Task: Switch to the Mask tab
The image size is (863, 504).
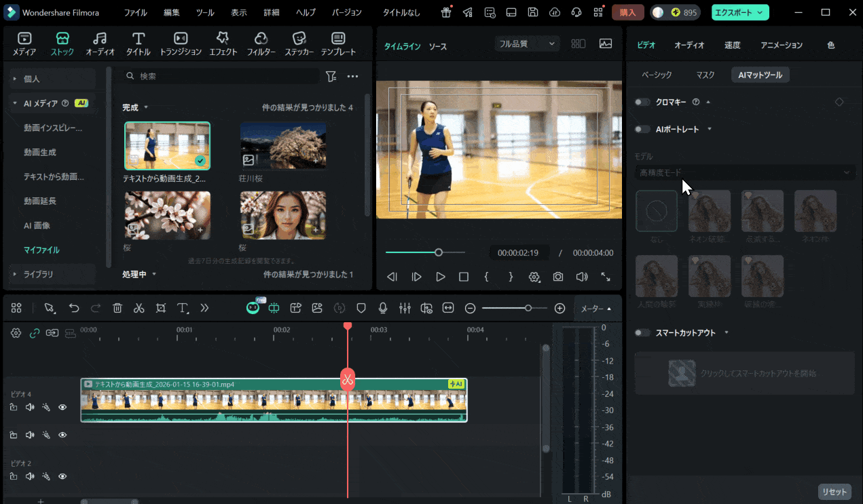Action: coord(705,75)
